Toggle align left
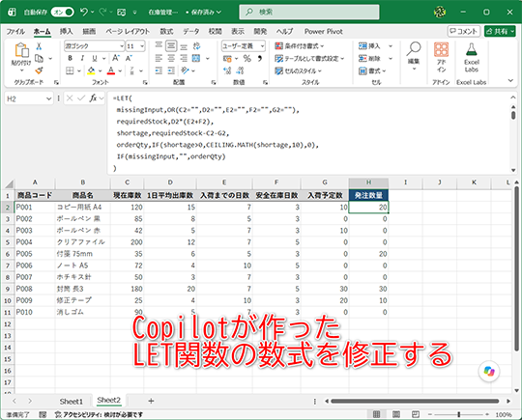Viewport: 522px width, 420px height. [x=159, y=58]
